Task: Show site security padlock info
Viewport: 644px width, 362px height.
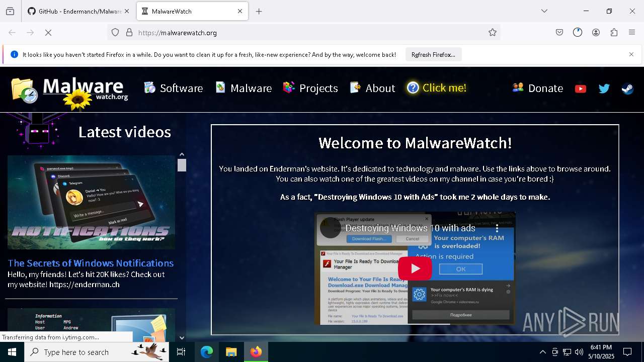Action: click(129, 33)
